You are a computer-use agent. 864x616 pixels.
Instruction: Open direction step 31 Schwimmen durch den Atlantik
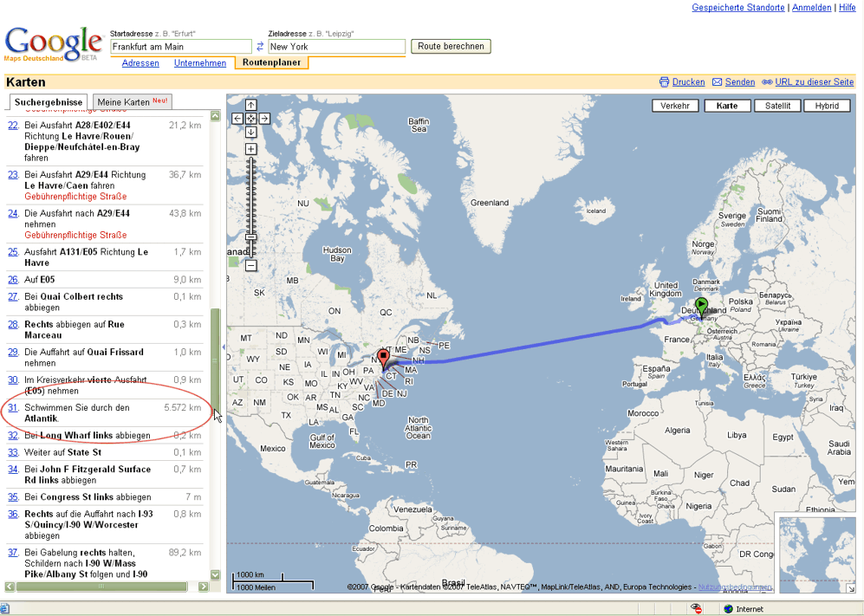[13, 408]
